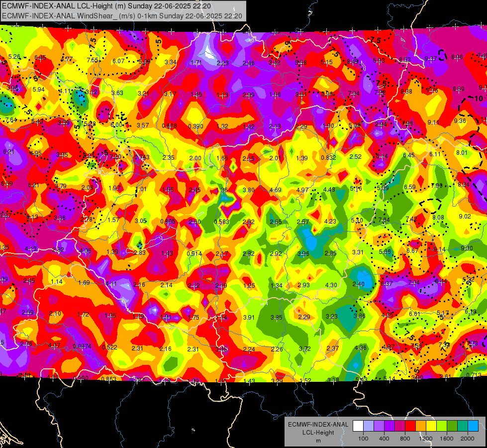Image resolution: width=487 pixels, height=448 pixels.
Task: Click the grid value 3.85
Action: coord(276,317)
